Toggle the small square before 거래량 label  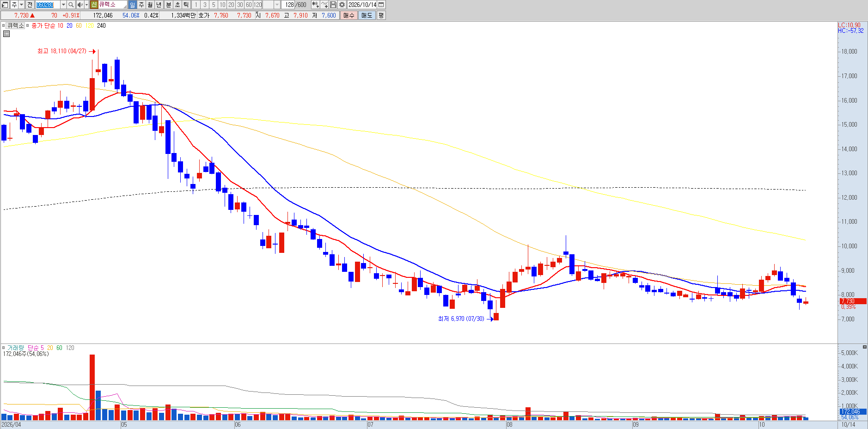pyautogui.click(x=3, y=348)
